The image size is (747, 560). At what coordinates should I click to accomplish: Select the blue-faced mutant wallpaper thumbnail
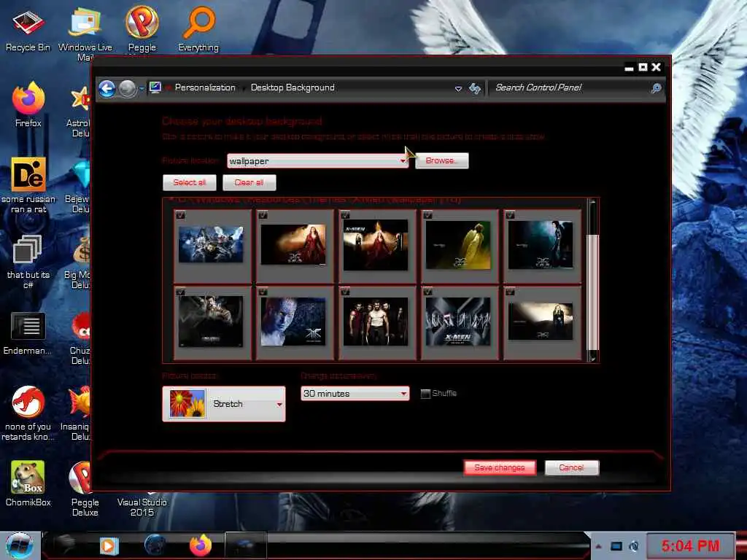293,322
